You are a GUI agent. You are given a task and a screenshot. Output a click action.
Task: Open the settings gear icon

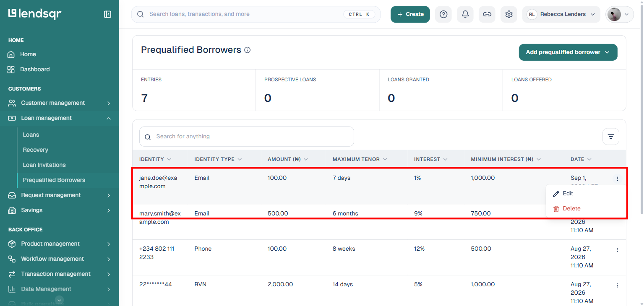509,14
